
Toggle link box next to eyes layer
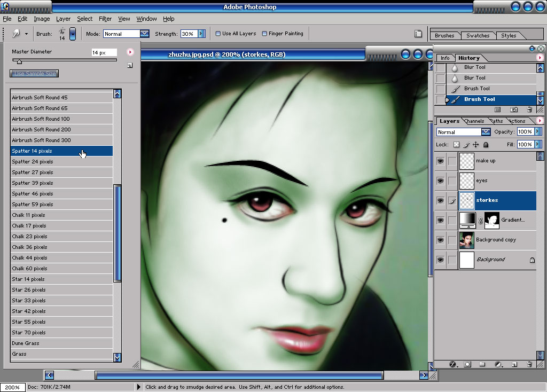[452, 181]
